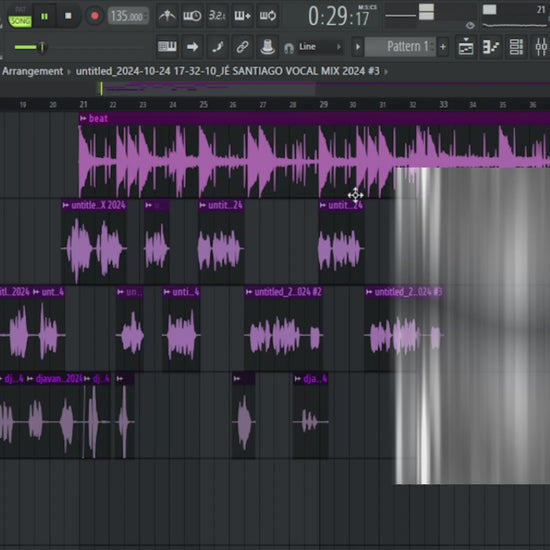The height and width of the screenshot is (550, 550).
Task: Click the brush note/clip grouping icon
Action: [217, 47]
